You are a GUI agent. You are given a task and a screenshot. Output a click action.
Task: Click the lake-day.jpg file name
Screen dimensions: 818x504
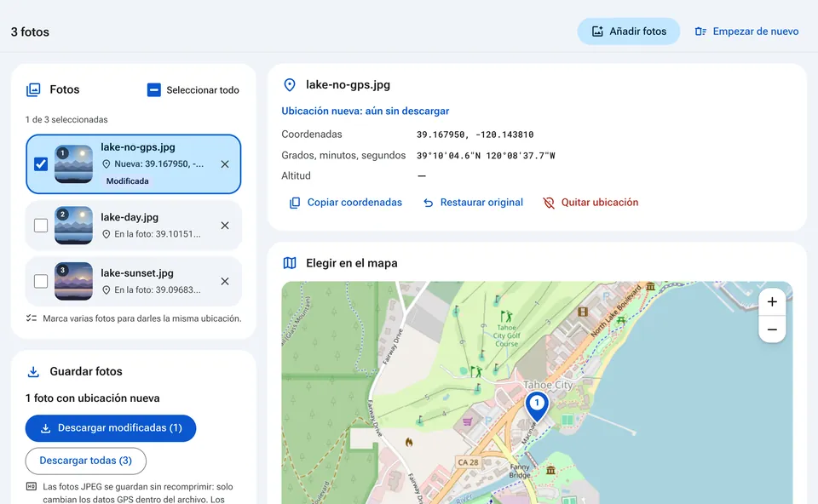pos(130,217)
